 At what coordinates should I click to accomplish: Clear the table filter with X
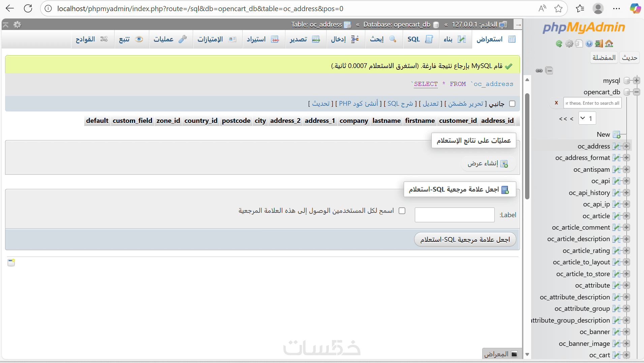point(556,103)
